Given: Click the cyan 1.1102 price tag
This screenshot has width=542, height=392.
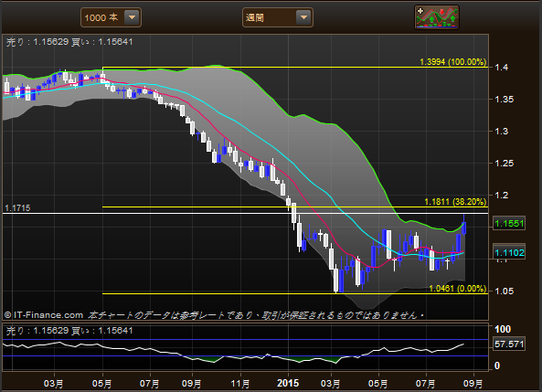Looking at the screenshot, I should click(509, 253).
